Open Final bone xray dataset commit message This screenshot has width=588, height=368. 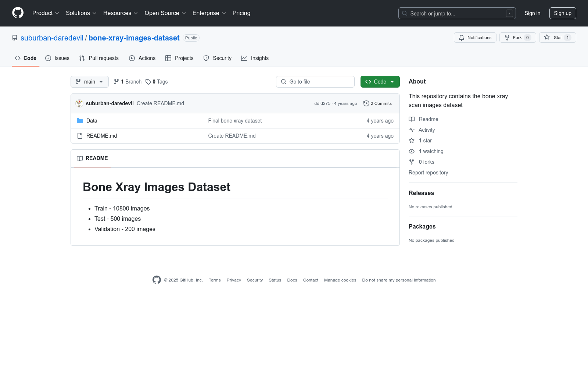235,121
